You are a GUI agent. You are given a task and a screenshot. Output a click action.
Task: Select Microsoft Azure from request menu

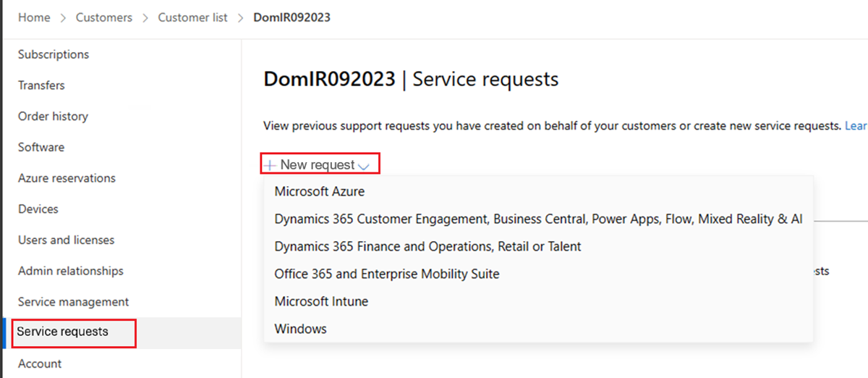(x=320, y=192)
